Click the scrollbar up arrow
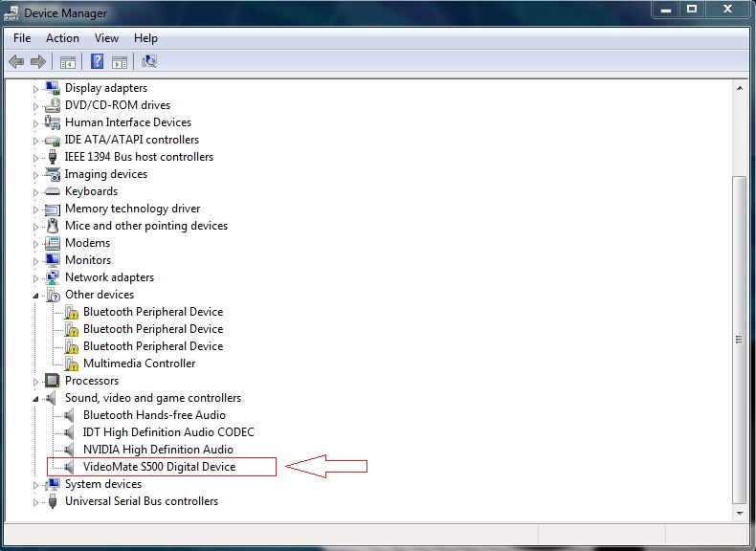 740,88
